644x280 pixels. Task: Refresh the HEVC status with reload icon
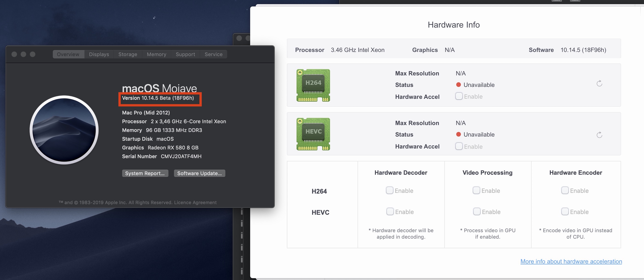[599, 135]
